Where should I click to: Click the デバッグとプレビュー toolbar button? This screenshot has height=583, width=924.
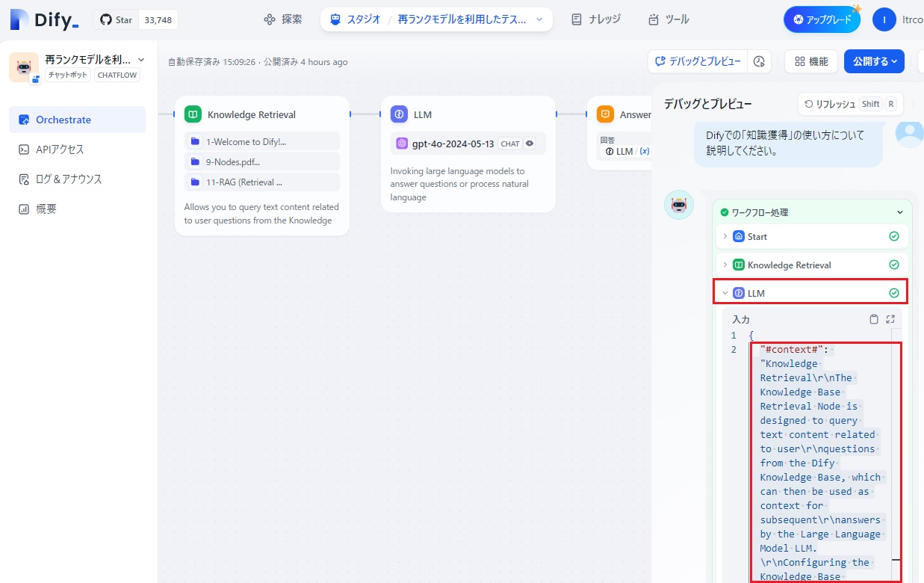tap(698, 61)
